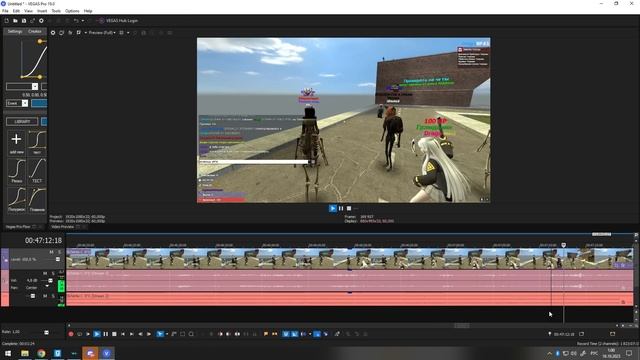Solo the video track
Screen dimensions: 640x360
(x=59, y=252)
